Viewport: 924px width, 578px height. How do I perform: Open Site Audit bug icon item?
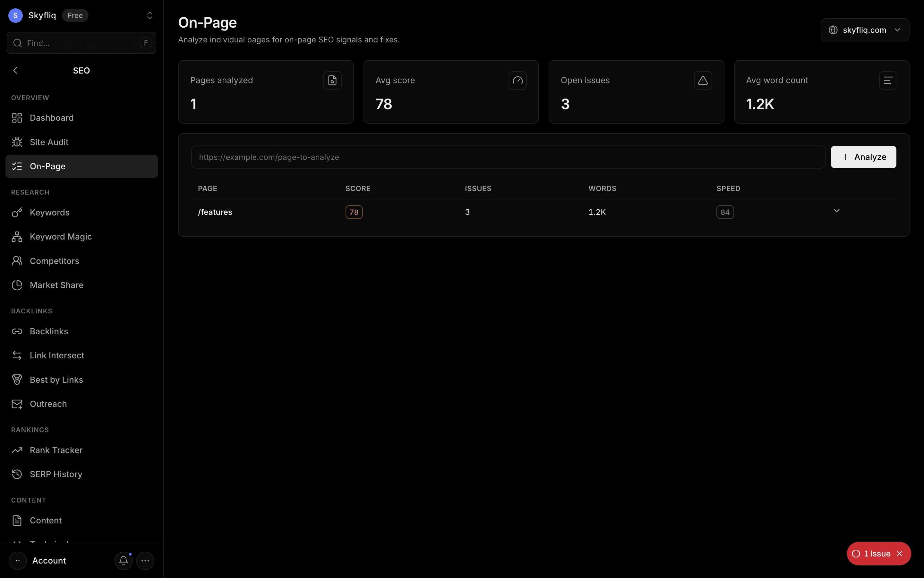click(81, 142)
